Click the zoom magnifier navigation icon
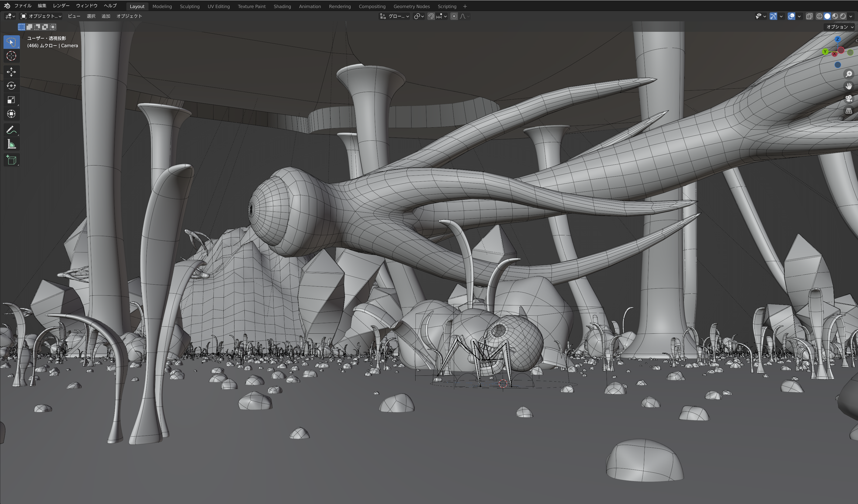This screenshot has height=504, width=858. [x=849, y=74]
